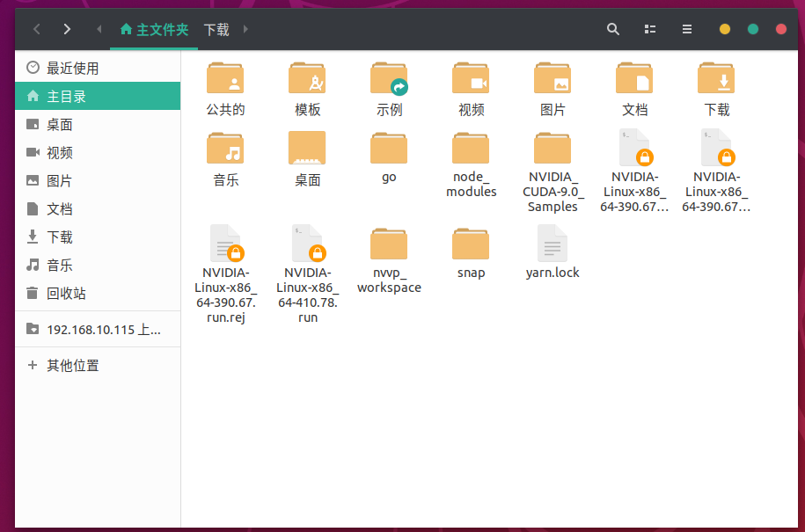Click the music note icon in sidebar
Screen dimensions: 805x532
33,265
